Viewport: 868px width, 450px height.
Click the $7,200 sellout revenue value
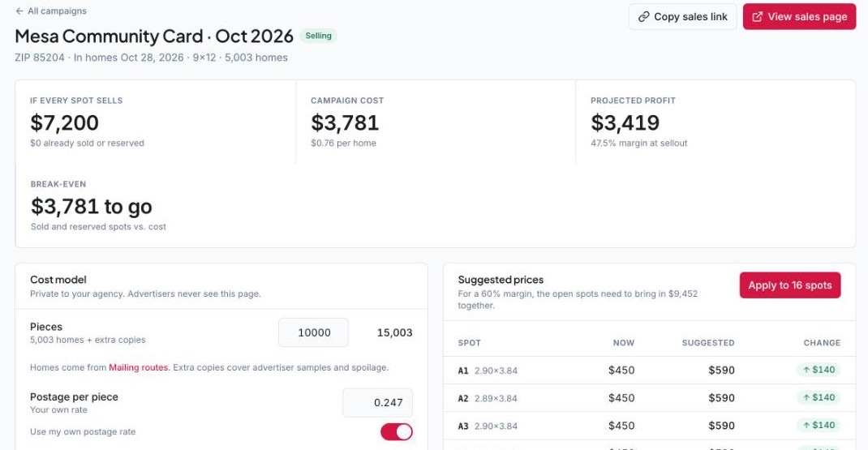click(64, 123)
